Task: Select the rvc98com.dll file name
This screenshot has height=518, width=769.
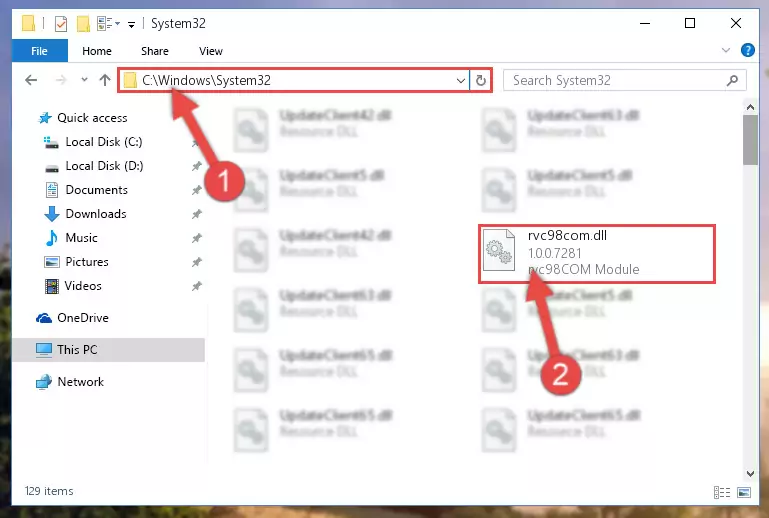Action: click(567, 235)
